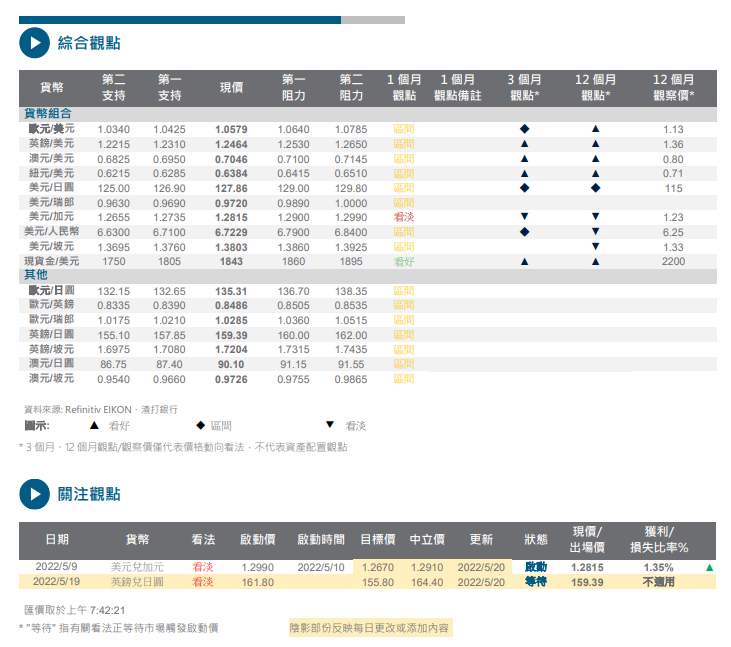Click 美元/日圓 12個月 diamond marker
Screen dimensions: 731x647
tap(595, 188)
